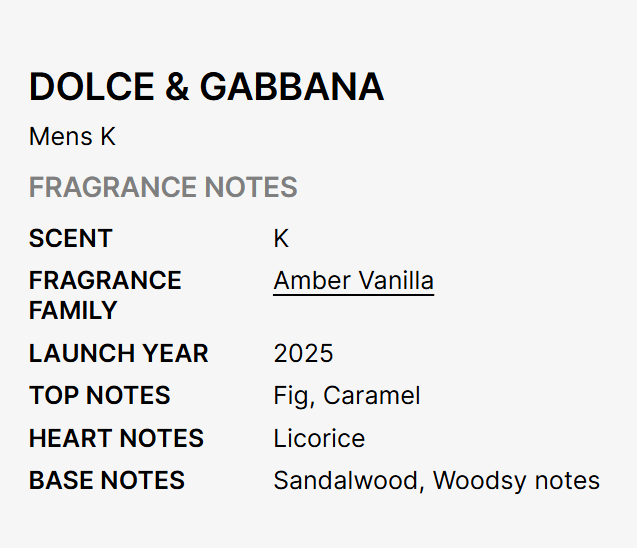The height and width of the screenshot is (548, 637).
Task: Click the BASE NOTES label
Action: [106, 481]
